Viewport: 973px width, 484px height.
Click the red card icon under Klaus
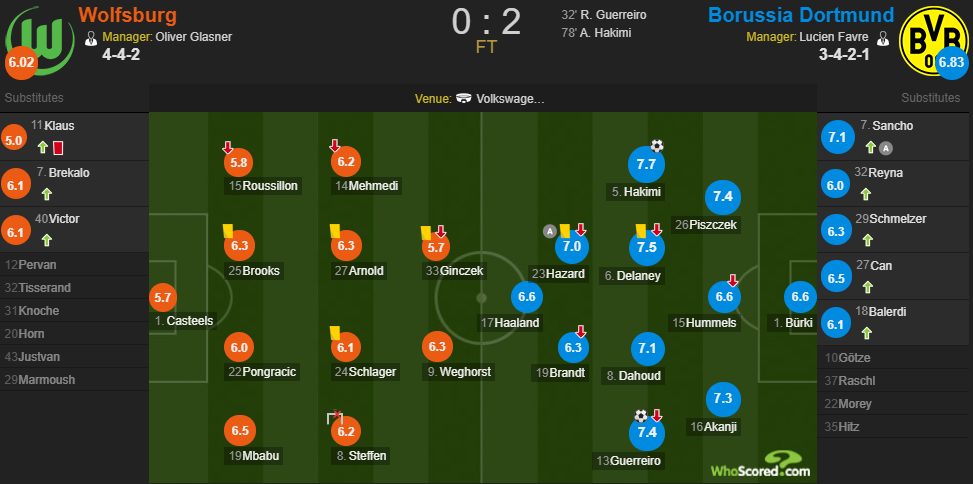point(58,148)
